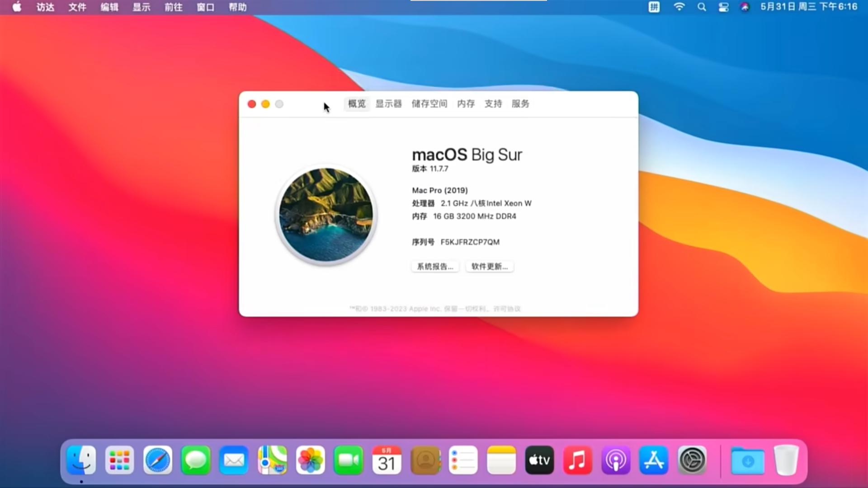Launch FaceTime from the Dock

pos(349,460)
